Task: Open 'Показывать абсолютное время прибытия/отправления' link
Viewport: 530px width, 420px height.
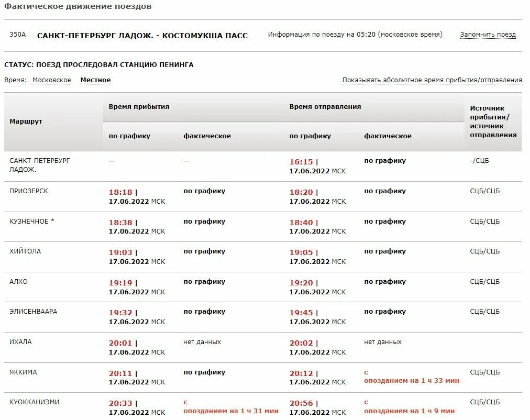Action: click(432, 80)
